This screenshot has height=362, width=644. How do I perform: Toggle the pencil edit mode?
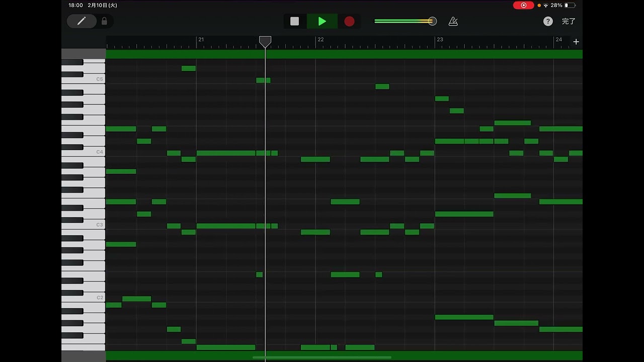point(82,21)
